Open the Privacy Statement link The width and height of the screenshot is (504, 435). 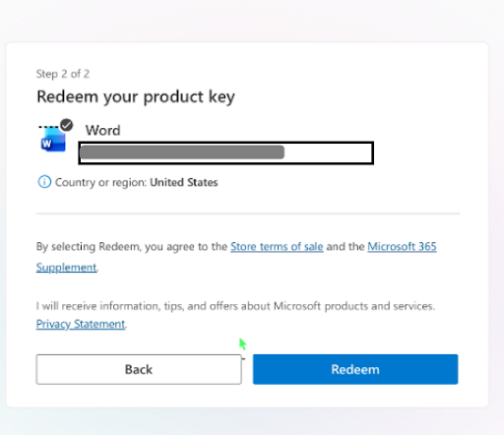coord(81,324)
